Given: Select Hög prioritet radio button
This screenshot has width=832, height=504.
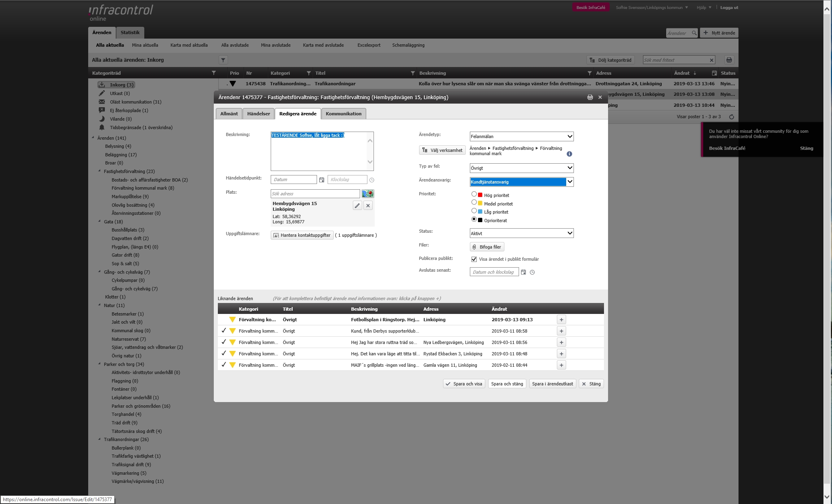Looking at the screenshot, I should pos(474,194).
